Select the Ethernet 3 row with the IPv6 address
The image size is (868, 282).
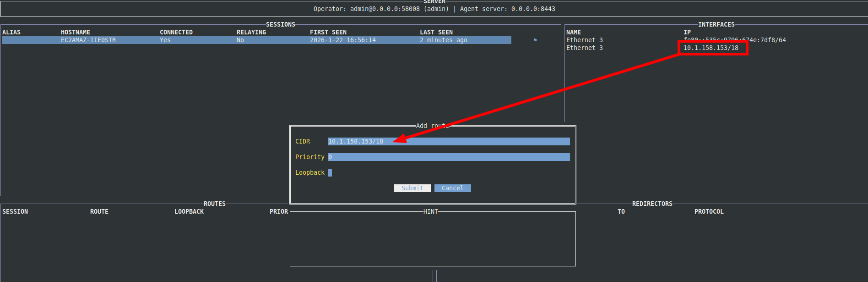(584, 40)
